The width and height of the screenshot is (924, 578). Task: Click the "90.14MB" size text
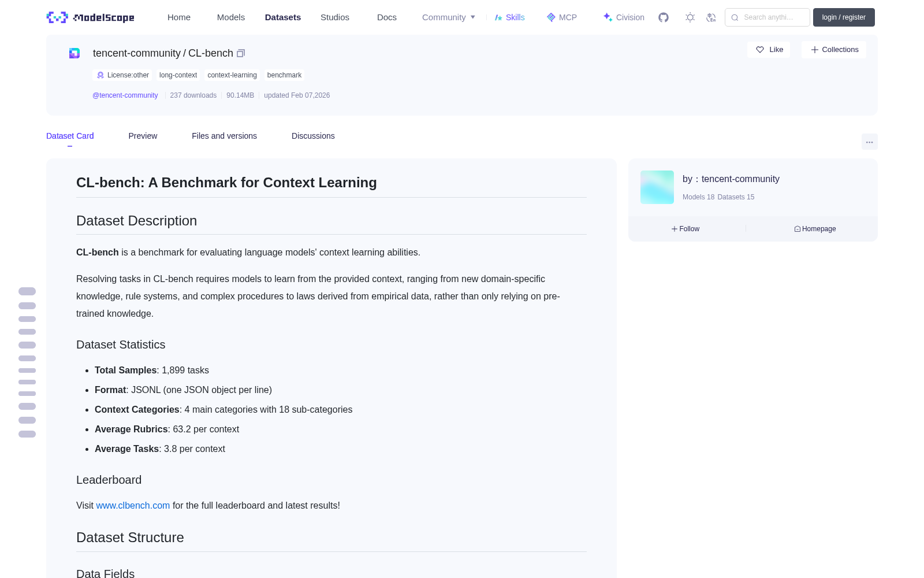240,95
